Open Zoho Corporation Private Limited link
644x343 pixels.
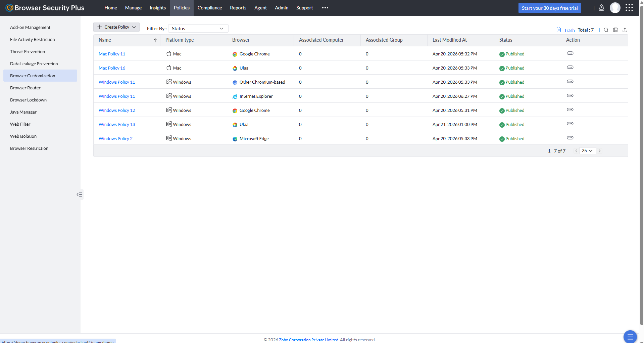308,340
